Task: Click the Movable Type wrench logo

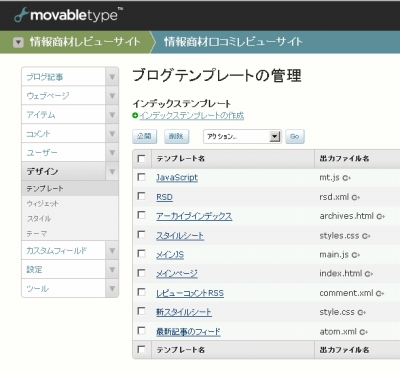Action: pos(20,16)
